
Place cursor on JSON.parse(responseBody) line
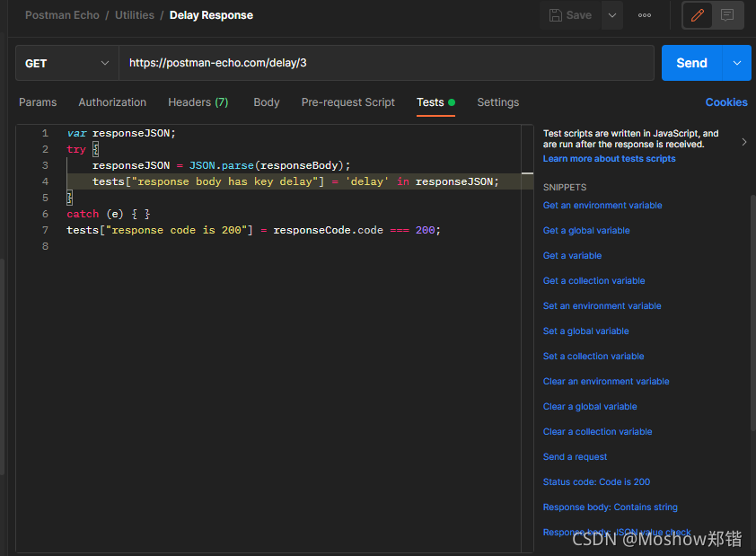pyautogui.click(x=221, y=165)
